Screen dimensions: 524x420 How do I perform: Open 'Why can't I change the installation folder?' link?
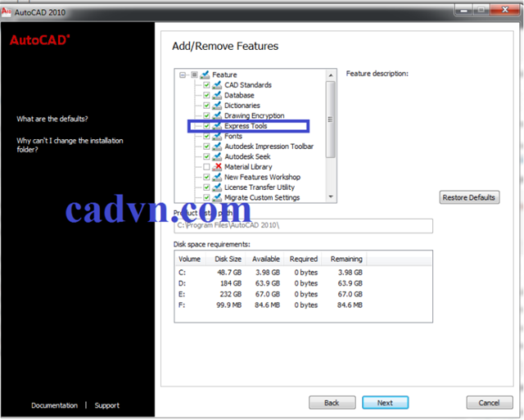pyautogui.click(x=70, y=145)
